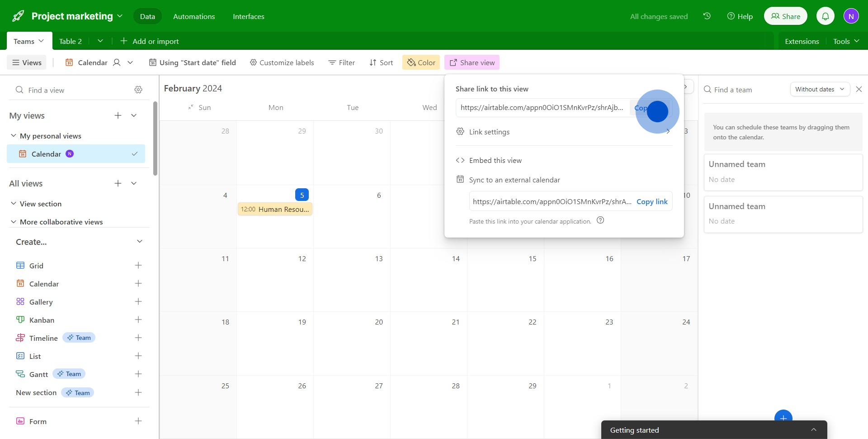Collapse the Create section chevron
Viewport: 868px width, 439px height.
click(140, 241)
